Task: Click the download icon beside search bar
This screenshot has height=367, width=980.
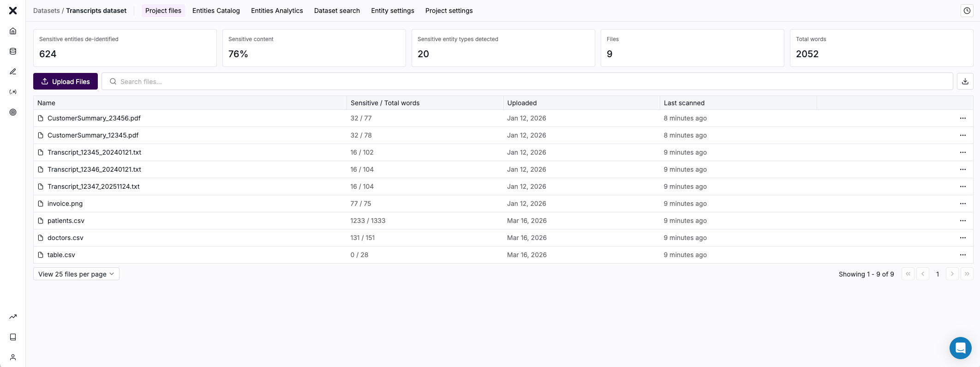Action: [x=965, y=81]
